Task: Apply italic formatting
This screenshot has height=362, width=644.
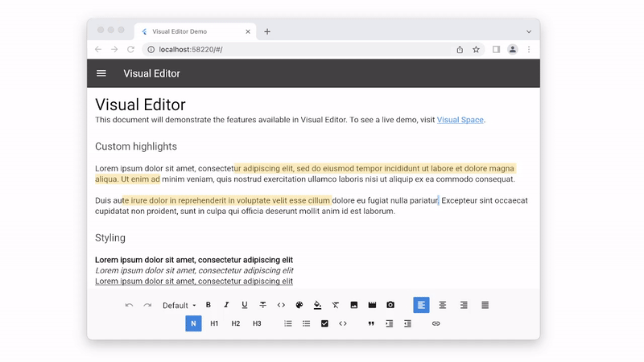Action: 226,305
